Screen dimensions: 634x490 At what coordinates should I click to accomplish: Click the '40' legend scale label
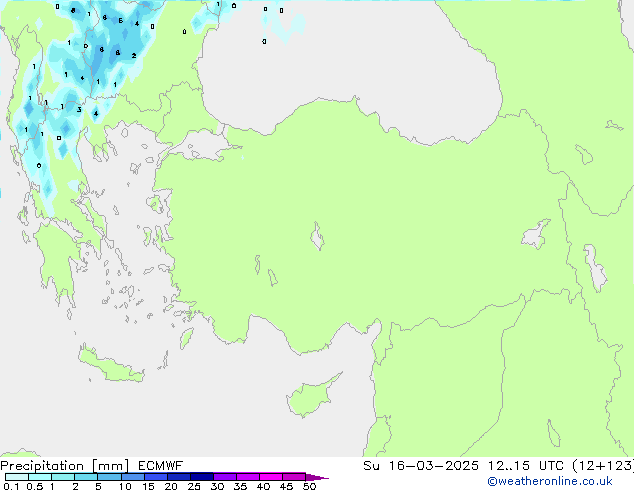pos(263,486)
